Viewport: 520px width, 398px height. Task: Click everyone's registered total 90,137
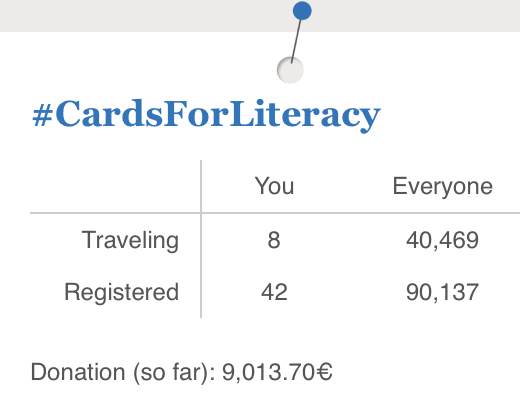(x=442, y=292)
